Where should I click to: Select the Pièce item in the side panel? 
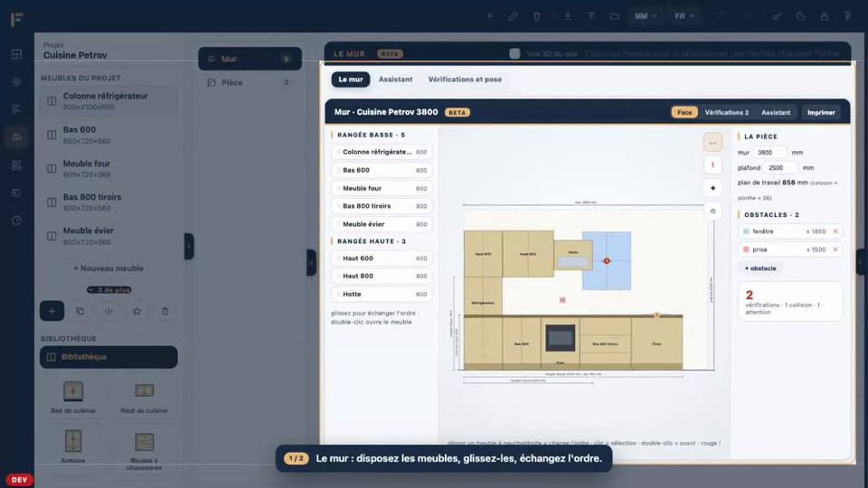[250, 82]
